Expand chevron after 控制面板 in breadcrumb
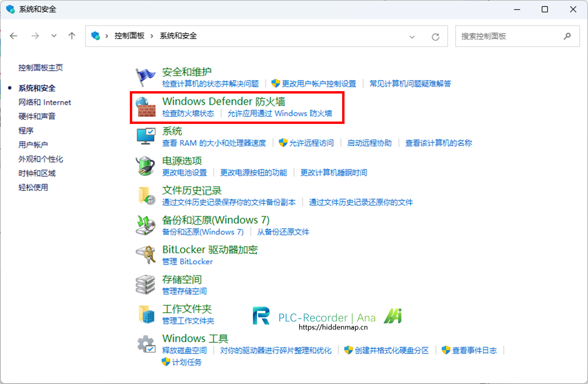Image resolution: width=588 pixels, height=384 pixels. tap(152, 36)
